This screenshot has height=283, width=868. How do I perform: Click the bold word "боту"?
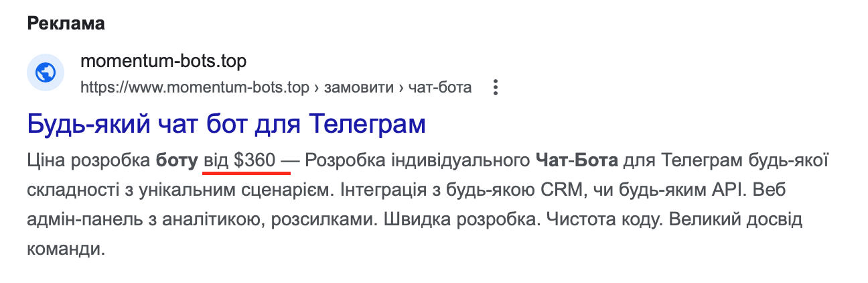click(177, 161)
